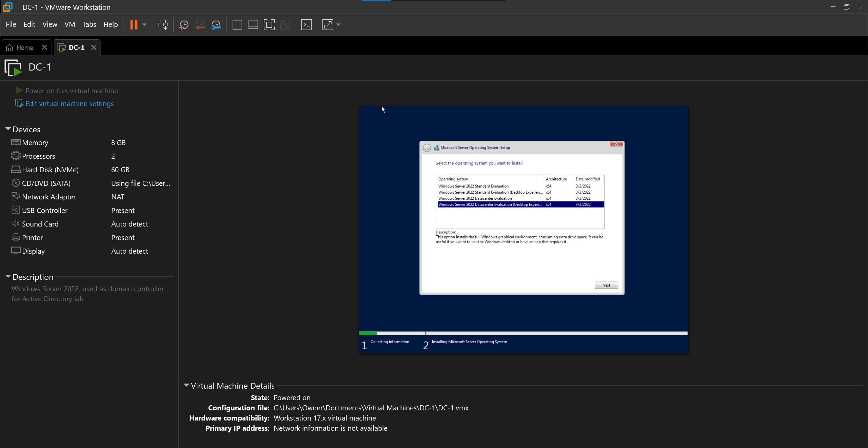Open the power options dropdown arrow

click(x=144, y=24)
